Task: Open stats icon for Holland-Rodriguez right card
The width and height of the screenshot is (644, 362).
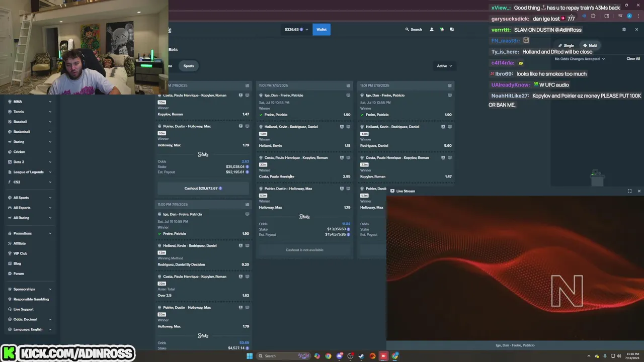Action: point(450,127)
